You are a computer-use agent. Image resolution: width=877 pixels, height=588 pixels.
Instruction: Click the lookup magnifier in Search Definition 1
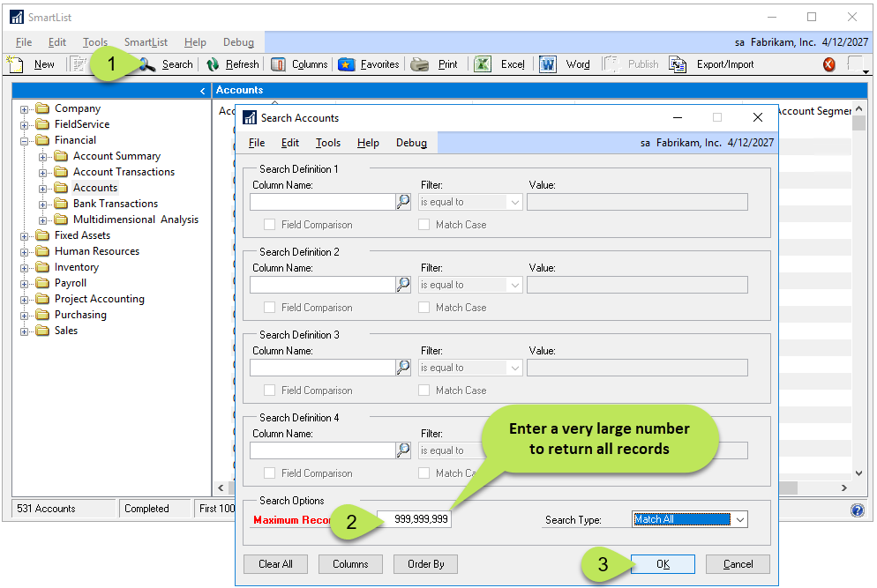pos(403,201)
